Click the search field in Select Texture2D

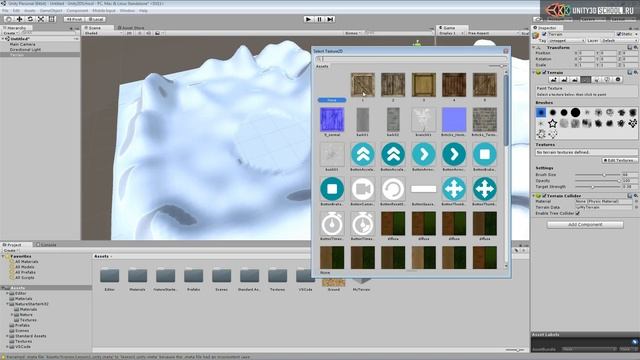coord(411,59)
